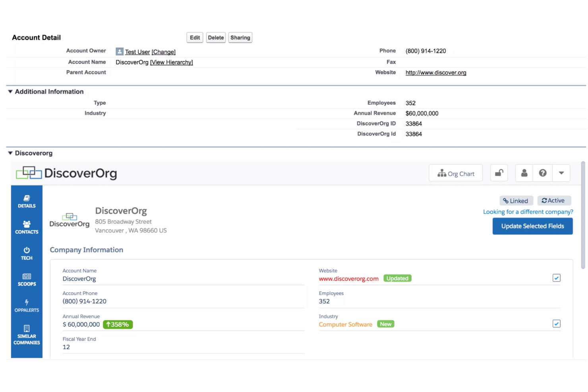This screenshot has width=588, height=392.
Task: Open DiscoverOrg help via question mark icon
Action: pyautogui.click(x=542, y=173)
